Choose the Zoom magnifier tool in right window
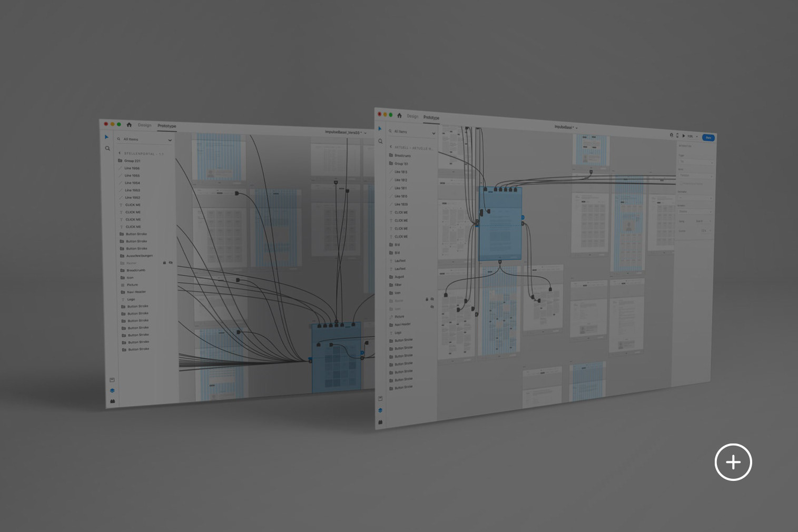The width and height of the screenshot is (798, 532). point(380,141)
